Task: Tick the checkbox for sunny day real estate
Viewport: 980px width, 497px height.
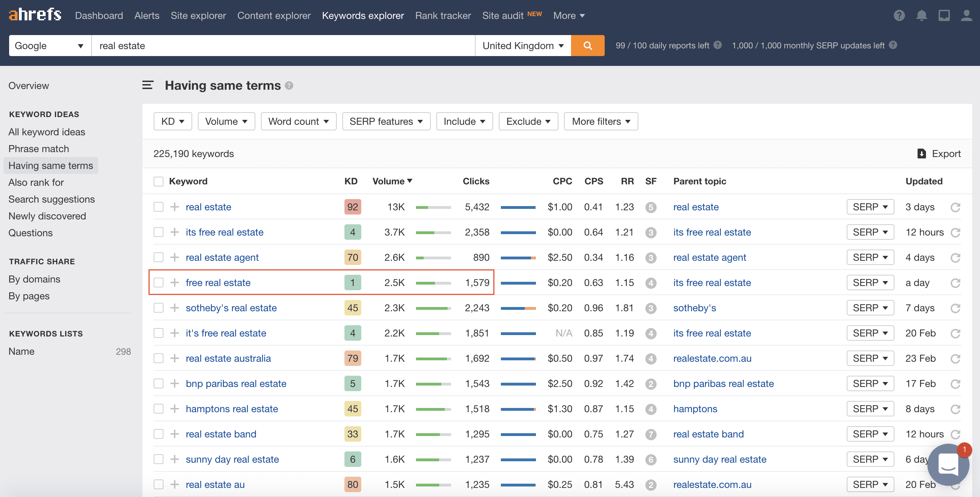Action: click(158, 459)
